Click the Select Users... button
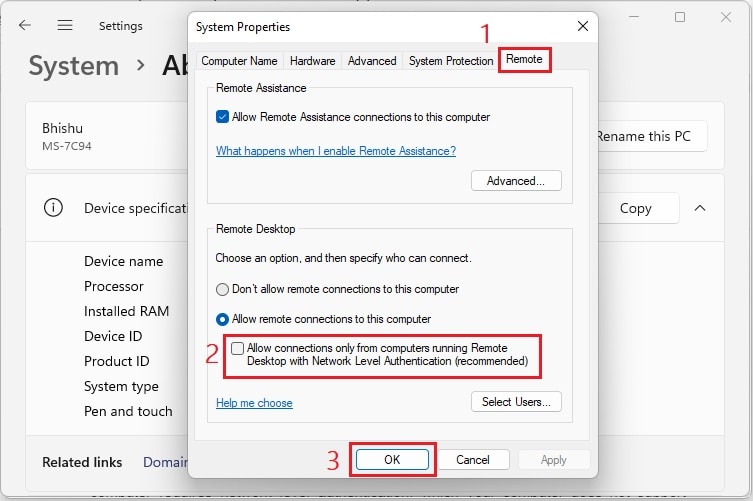The width and height of the screenshot is (753, 501). click(516, 402)
